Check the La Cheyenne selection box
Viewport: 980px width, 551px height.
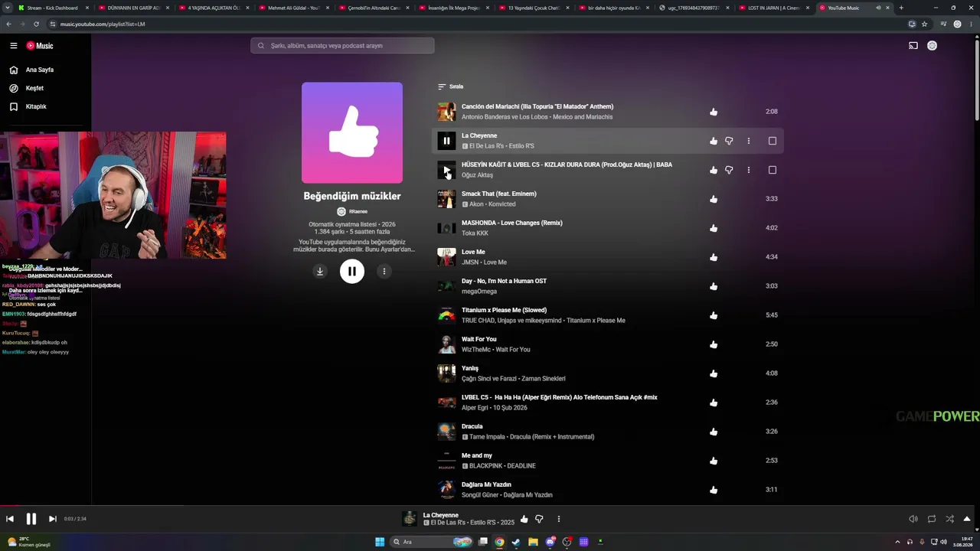click(773, 141)
